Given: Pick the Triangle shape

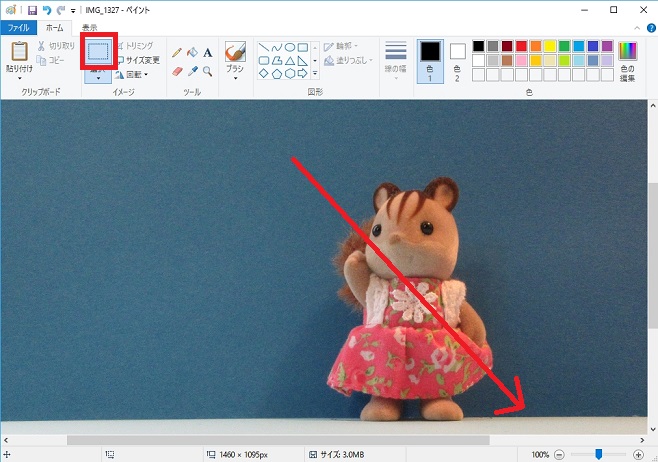Looking at the screenshot, I should click(x=290, y=61).
